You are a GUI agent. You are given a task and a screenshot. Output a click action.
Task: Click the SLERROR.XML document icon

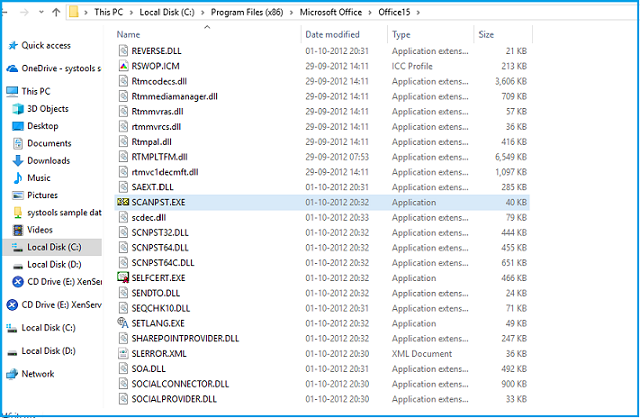(123, 354)
